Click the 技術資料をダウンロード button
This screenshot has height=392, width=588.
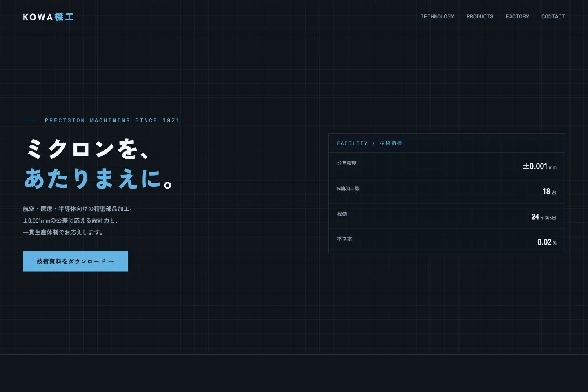click(76, 261)
